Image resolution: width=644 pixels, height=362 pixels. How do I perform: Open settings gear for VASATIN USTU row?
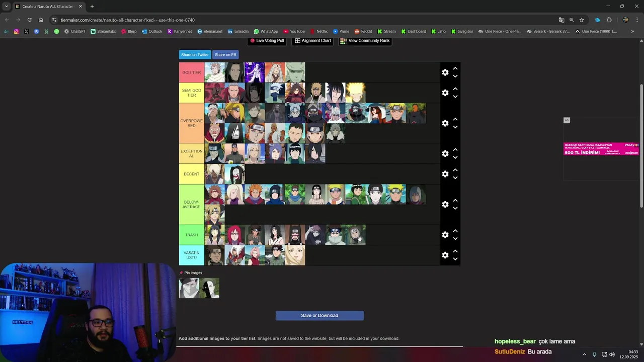click(445, 255)
